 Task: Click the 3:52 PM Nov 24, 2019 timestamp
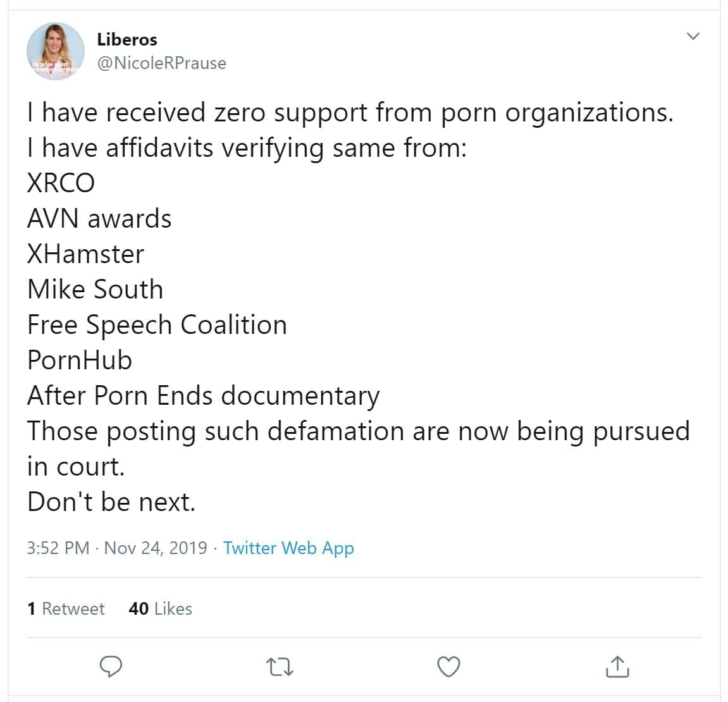pos(117,548)
